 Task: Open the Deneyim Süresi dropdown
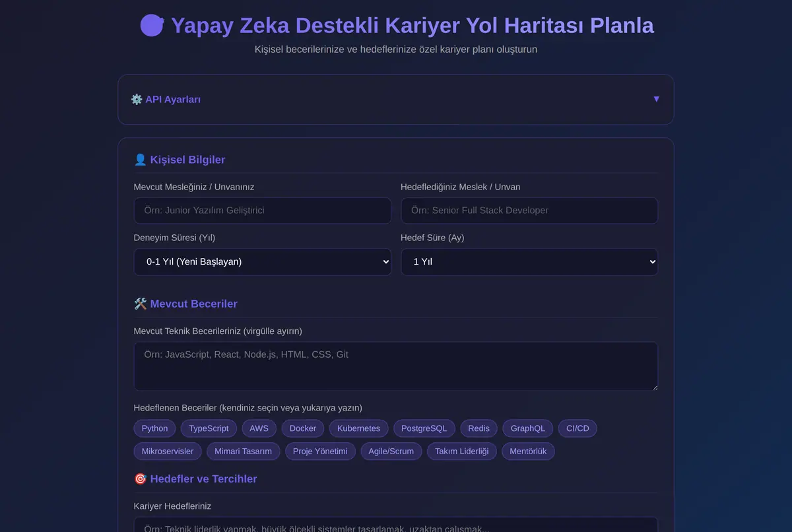point(263,262)
